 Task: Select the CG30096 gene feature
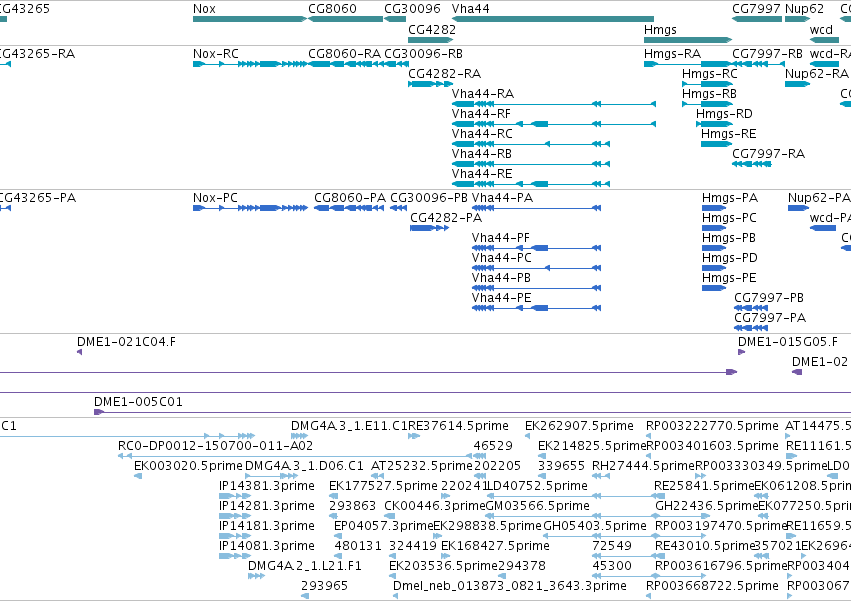click(x=395, y=19)
